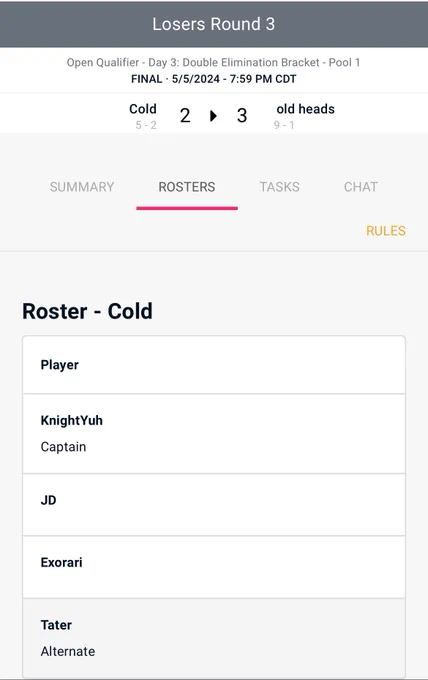
Task: Click the Open Qualifier bracket pool text
Action: pos(213,62)
